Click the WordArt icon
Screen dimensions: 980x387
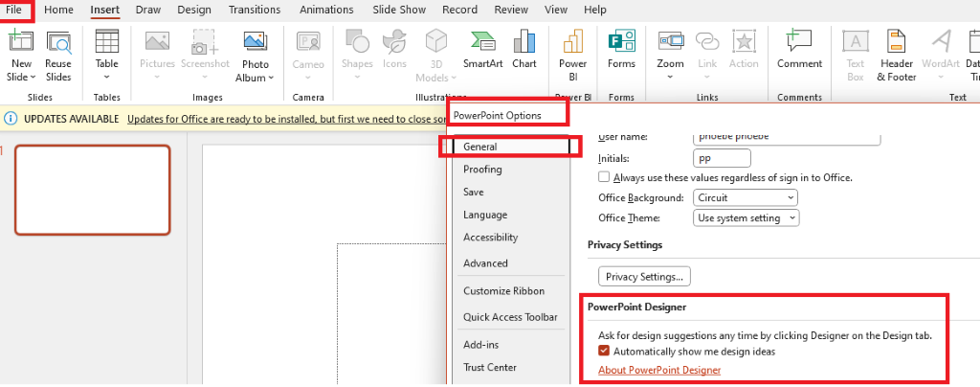tap(941, 42)
